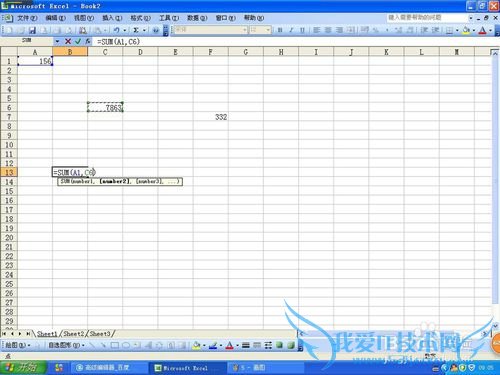This screenshot has height=375, width=500.
Task: Click the Undo arrow icon
Action: (116, 30)
